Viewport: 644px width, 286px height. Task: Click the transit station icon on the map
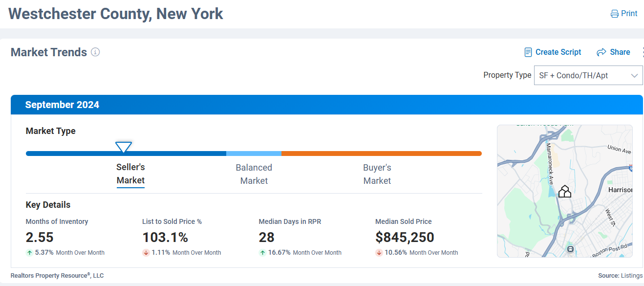570,249
